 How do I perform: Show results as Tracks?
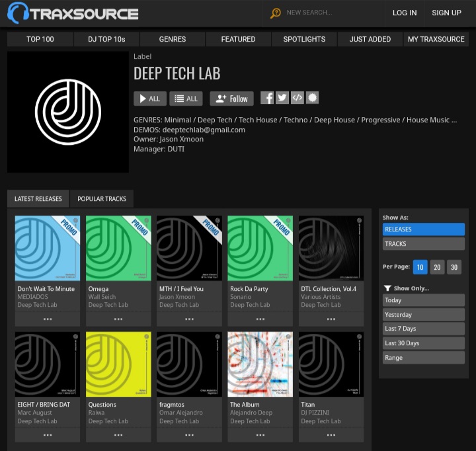click(424, 244)
